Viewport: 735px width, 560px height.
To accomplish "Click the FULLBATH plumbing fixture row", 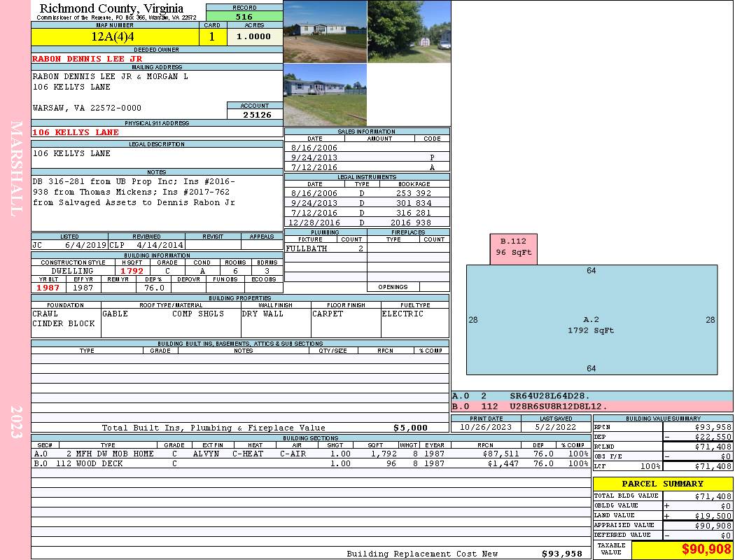I will 325,248.
